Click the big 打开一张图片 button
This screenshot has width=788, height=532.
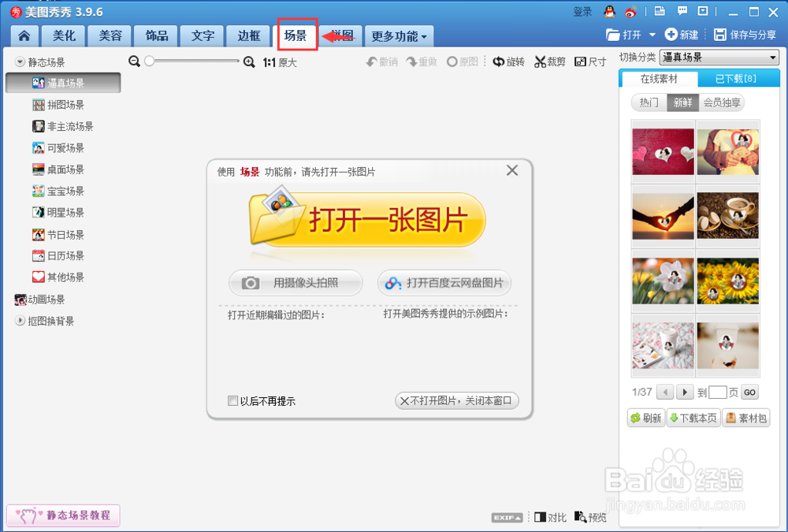pos(367,220)
